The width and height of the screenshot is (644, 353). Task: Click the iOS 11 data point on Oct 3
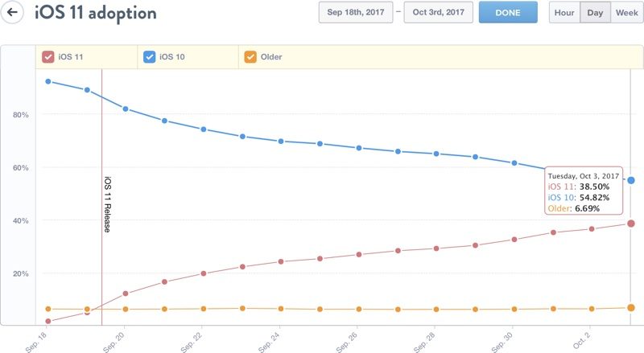click(x=631, y=224)
